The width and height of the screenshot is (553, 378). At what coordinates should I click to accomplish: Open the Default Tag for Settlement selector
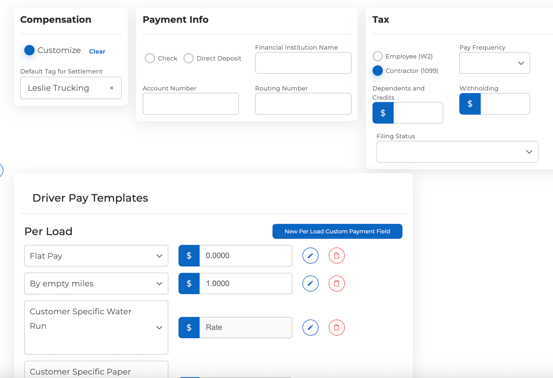(71, 88)
